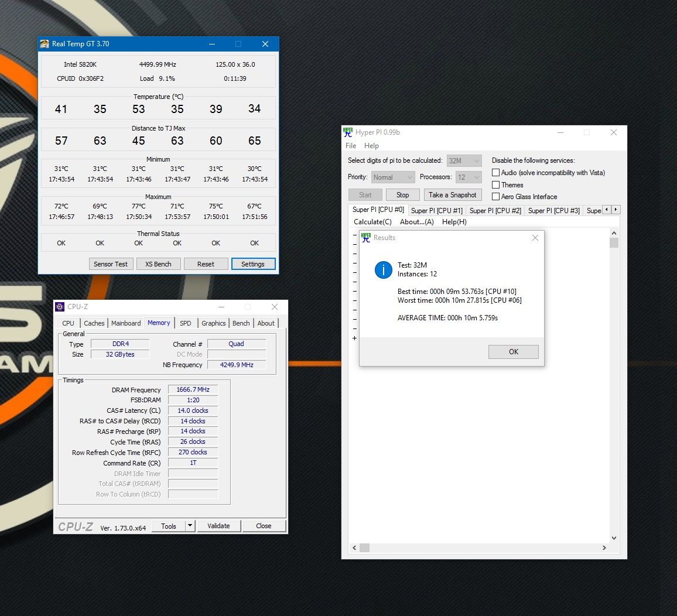Click the memory Type DDR4 field

tap(121, 344)
